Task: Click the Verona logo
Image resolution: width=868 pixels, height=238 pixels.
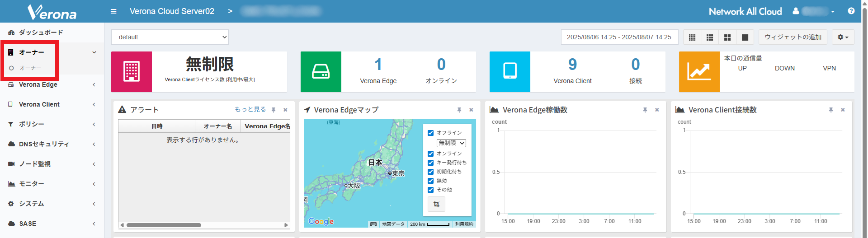Action: tap(52, 12)
